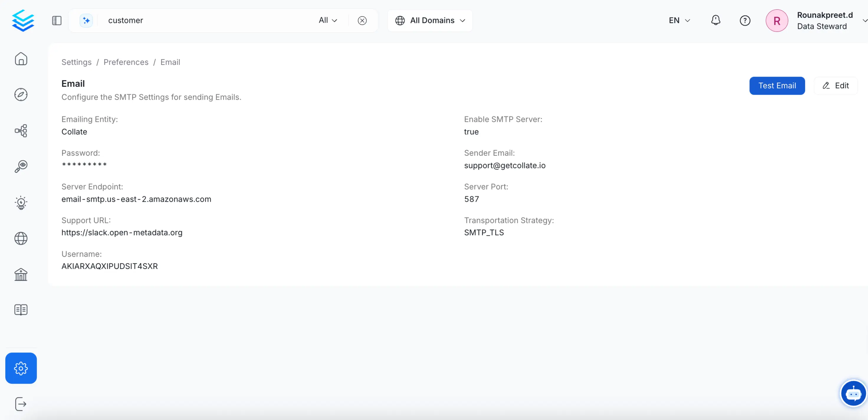Click the Home icon in sidebar
The width and height of the screenshot is (868, 420).
click(21, 59)
